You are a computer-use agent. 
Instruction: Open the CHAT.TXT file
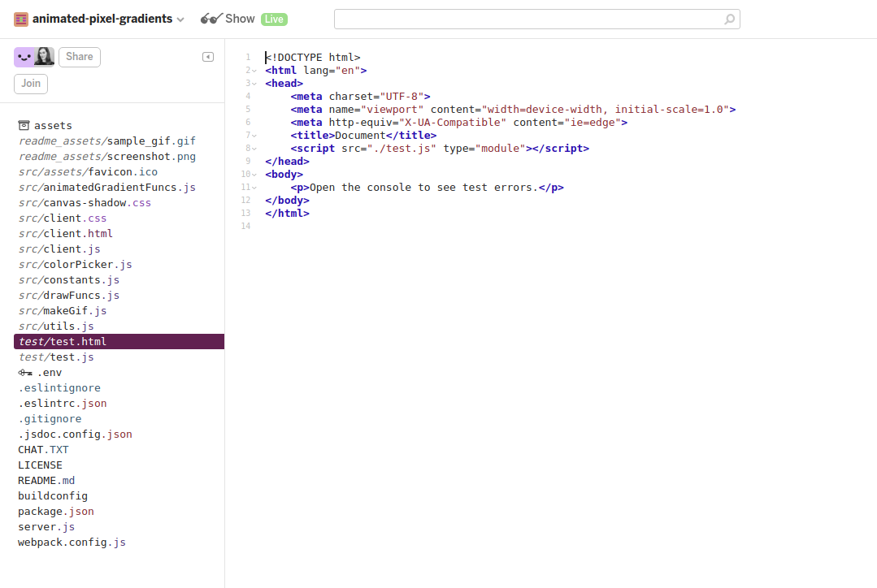pos(43,450)
